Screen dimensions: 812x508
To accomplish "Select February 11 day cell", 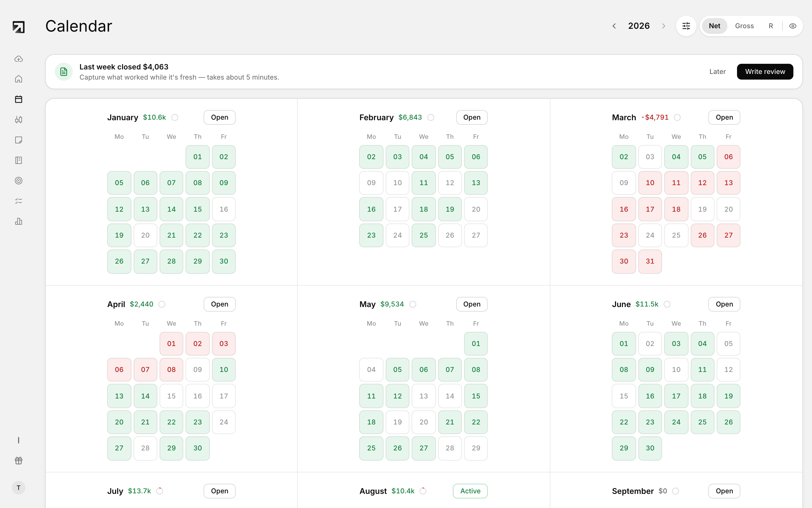I will click(423, 183).
